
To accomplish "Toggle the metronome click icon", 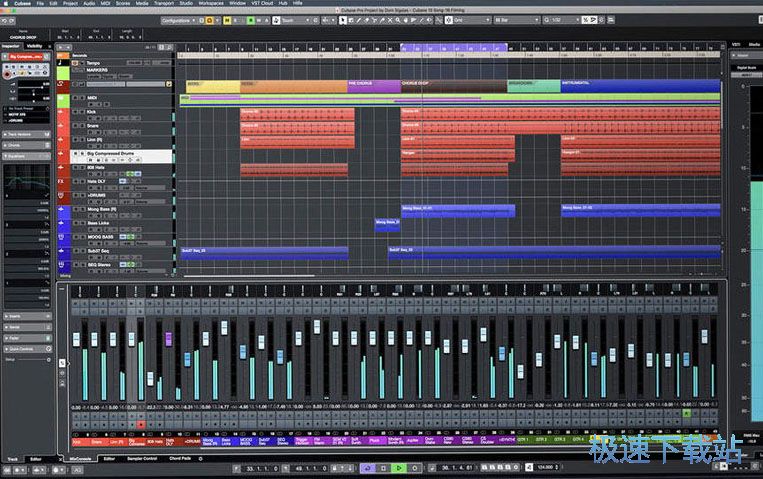I will [528, 468].
